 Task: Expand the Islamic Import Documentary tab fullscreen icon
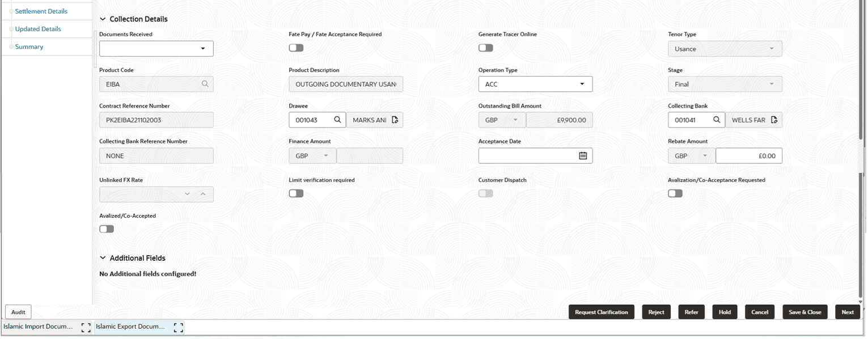86,327
